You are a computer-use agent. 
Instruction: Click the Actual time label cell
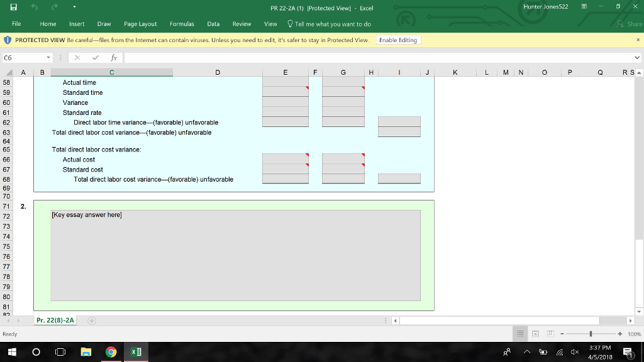coord(79,82)
